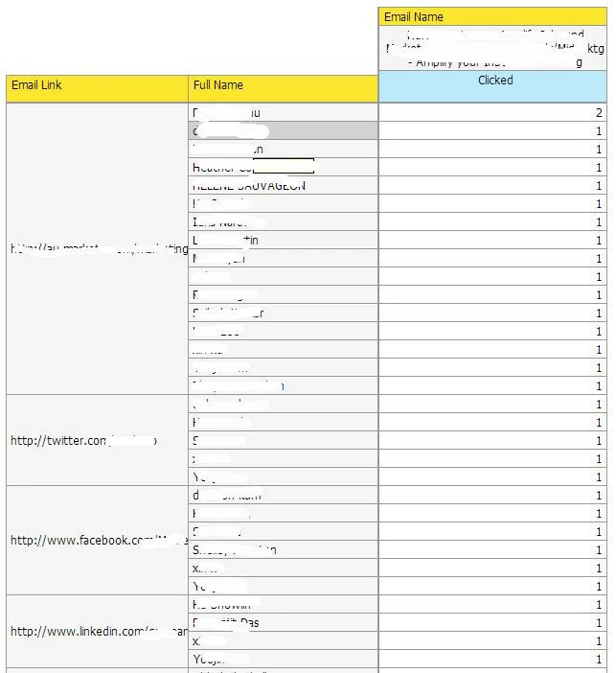Click the Clicked column header
Image resolution: width=616 pixels, height=673 pixels.
point(492,86)
